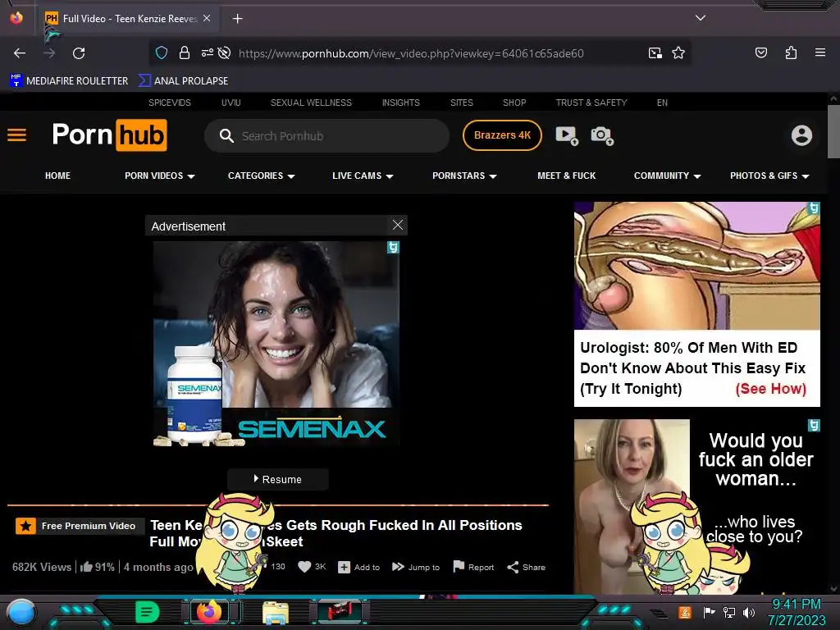Image resolution: width=840 pixels, height=630 pixels.
Task: Click the autoplay blocked icon
Action: point(225,52)
